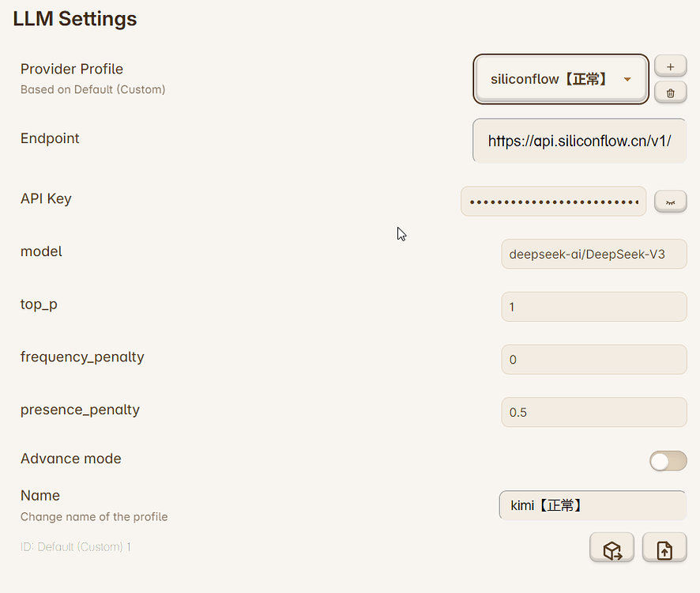Export the profile with box-arrow icon
The image size is (700, 593).
point(612,548)
